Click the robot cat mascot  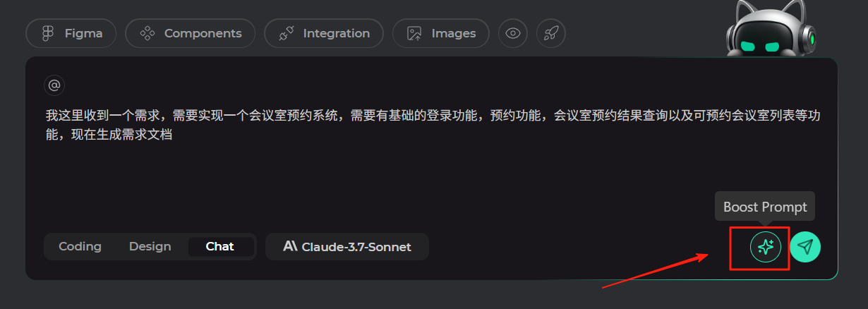pyautogui.click(x=772, y=28)
